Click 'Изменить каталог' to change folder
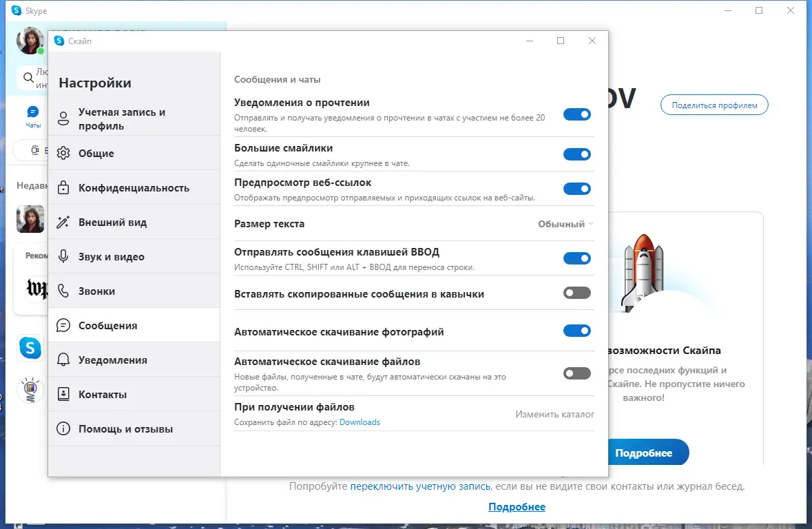Screen dimensions: 812x529 point(554,414)
